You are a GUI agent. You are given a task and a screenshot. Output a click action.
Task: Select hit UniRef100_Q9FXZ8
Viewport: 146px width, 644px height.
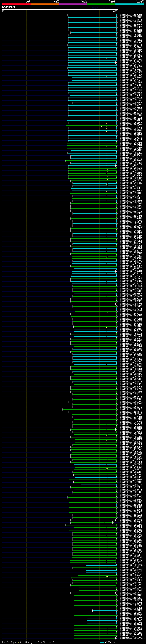point(131,65)
